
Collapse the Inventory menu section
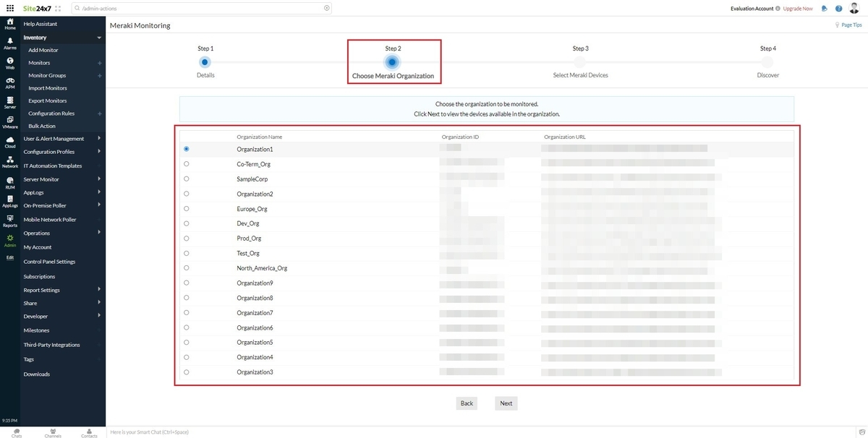[x=99, y=38]
